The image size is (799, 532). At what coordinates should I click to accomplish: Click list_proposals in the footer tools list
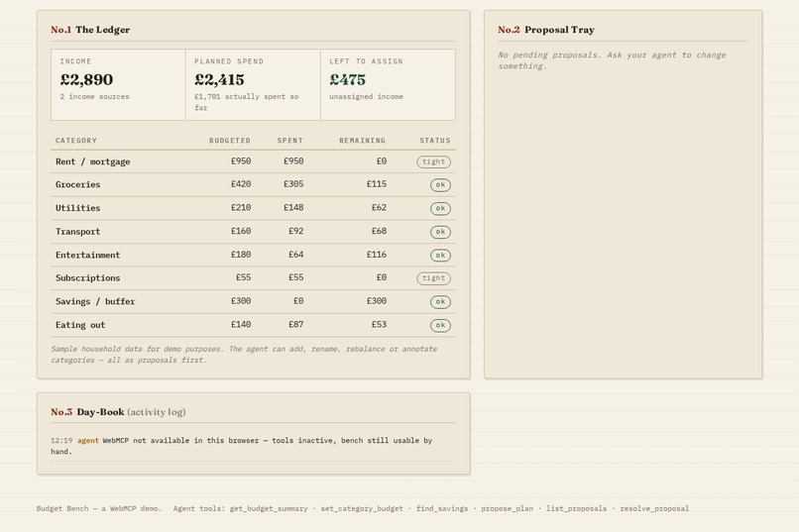(576, 508)
